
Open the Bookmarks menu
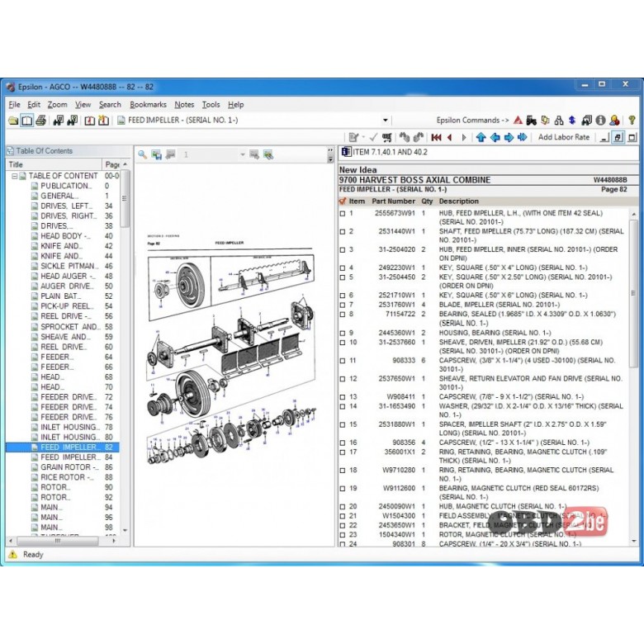(149, 105)
